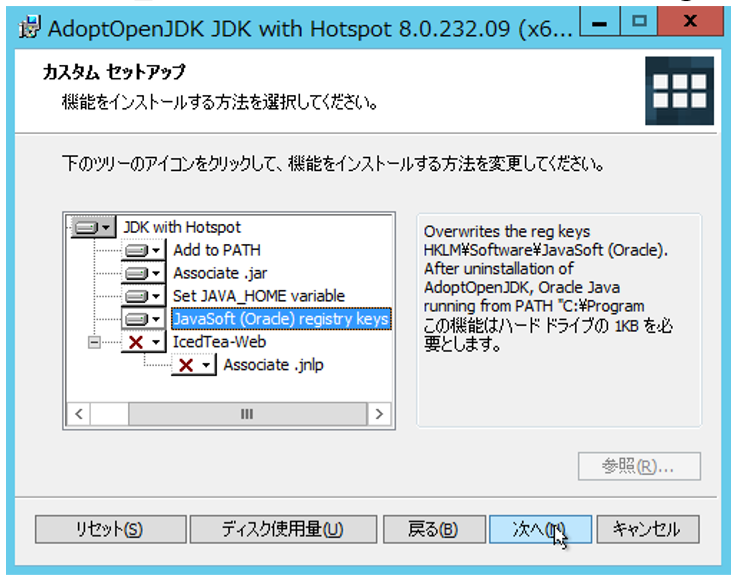This screenshot has width=743, height=579.
Task: Click the AdoptOpenJDK grid logo banner image
Action: pos(679,91)
